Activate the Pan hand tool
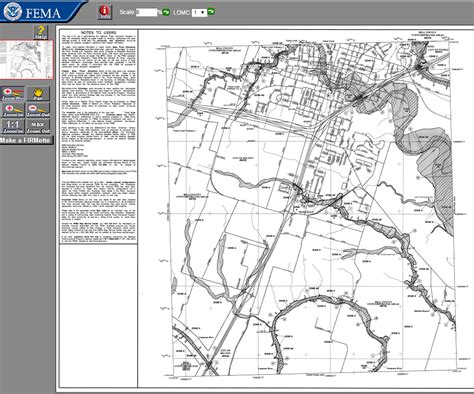Image resolution: width=474 pixels, height=394 pixels. [x=38, y=94]
